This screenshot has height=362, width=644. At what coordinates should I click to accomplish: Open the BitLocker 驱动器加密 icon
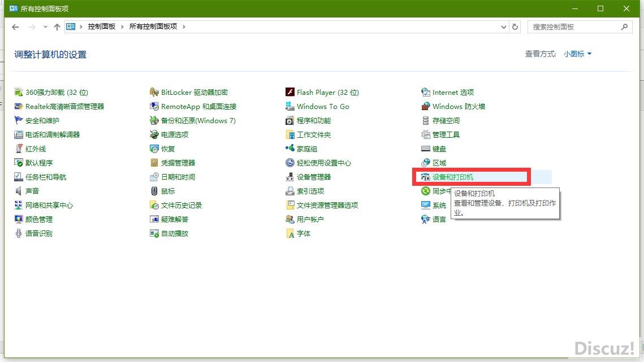click(154, 93)
